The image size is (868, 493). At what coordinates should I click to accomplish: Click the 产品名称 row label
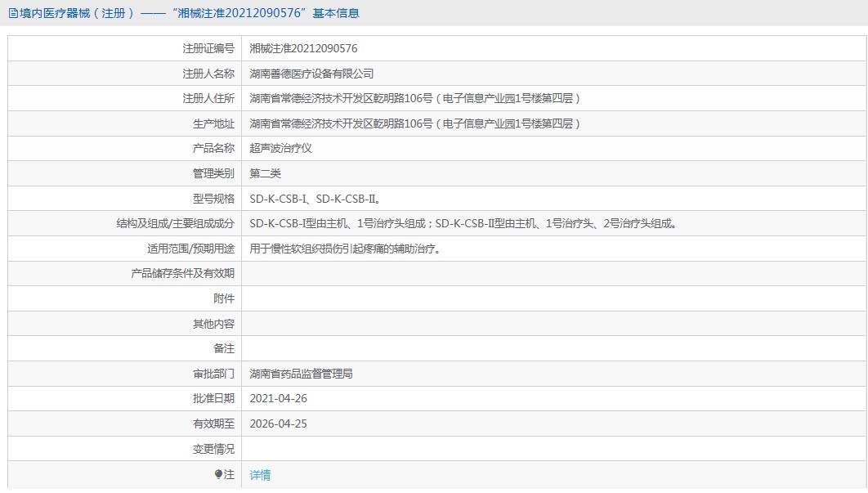pos(213,149)
